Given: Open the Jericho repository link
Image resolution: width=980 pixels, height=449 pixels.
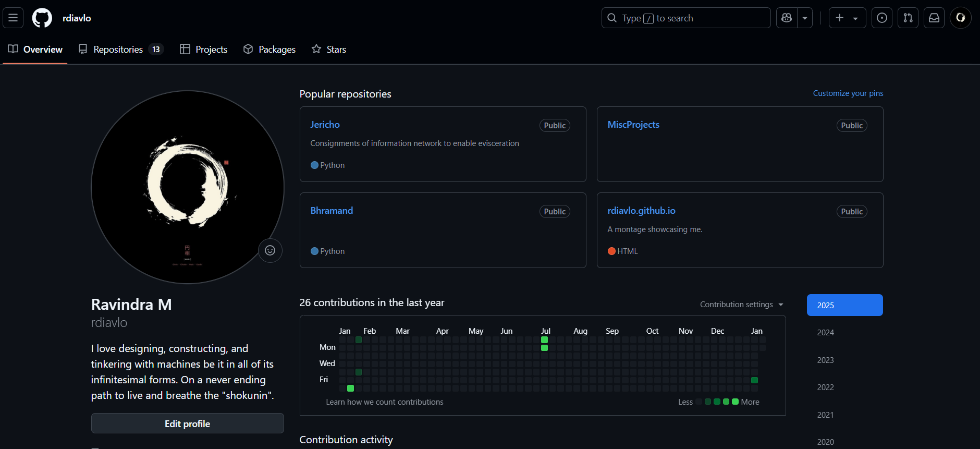Looking at the screenshot, I should tap(325, 125).
